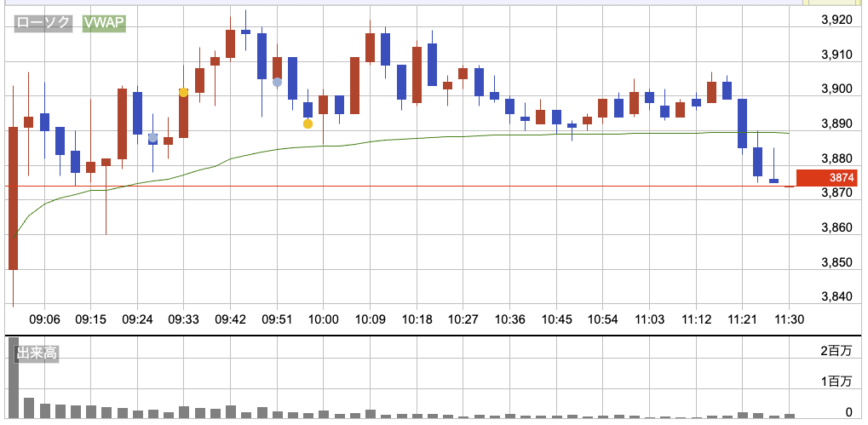The image size is (868, 425).
Task: Select the last small blue candle at 11:30
Action: coord(773,181)
